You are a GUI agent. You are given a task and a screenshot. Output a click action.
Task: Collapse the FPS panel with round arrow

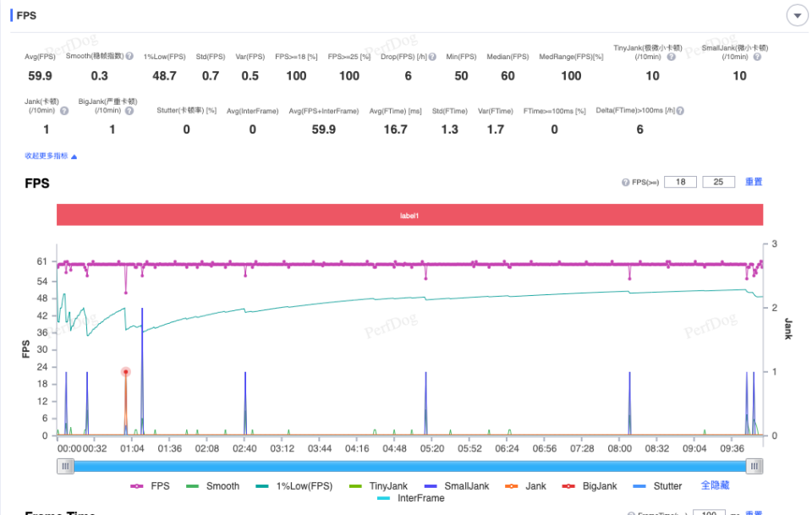tap(798, 15)
